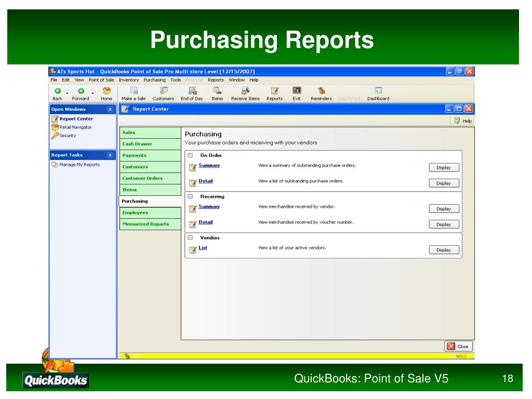The image size is (532, 399).
Task: Switch to the Customers report category
Action: point(150,167)
